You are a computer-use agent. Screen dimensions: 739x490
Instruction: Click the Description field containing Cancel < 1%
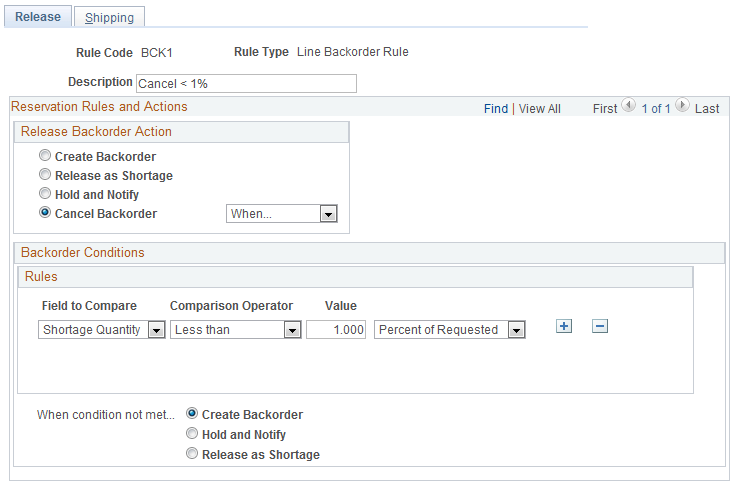tap(246, 83)
